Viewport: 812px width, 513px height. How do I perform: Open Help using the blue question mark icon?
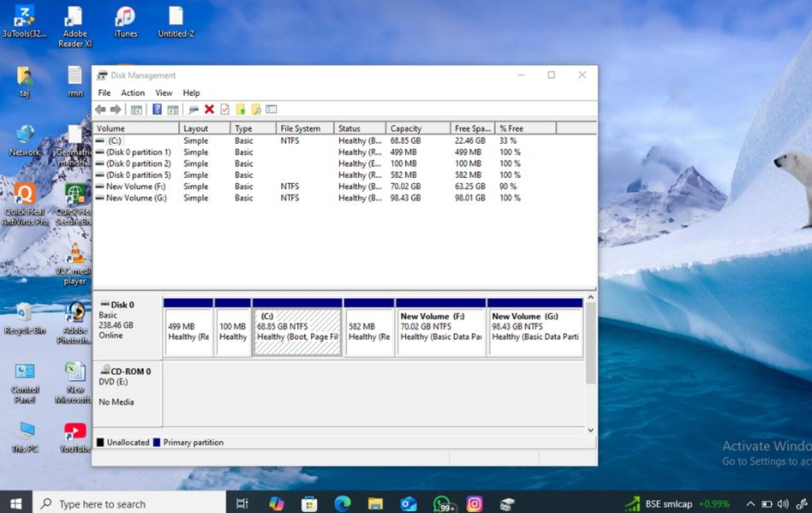(156, 109)
